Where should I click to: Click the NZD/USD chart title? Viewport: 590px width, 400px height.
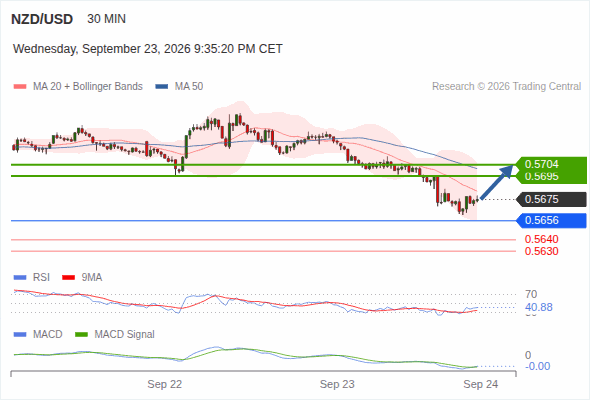click(x=42, y=19)
